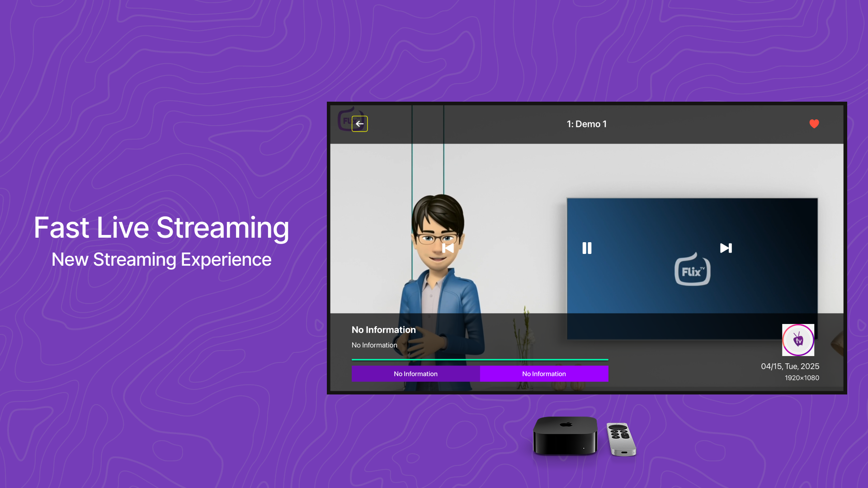The height and width of the screenshot is (488, 868).
Task: Pause the live stream playback
Action: click(587, 248)
